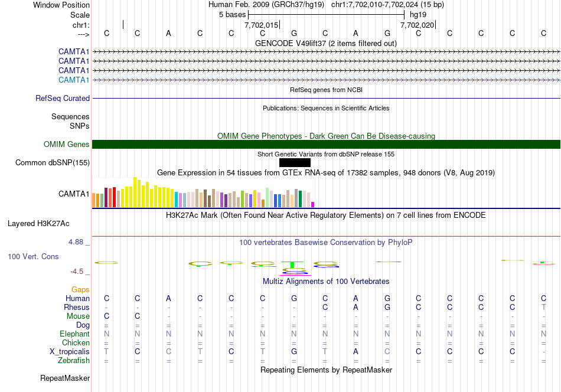Open the 'H3K27Ac Mark' track title

point(325,215)
